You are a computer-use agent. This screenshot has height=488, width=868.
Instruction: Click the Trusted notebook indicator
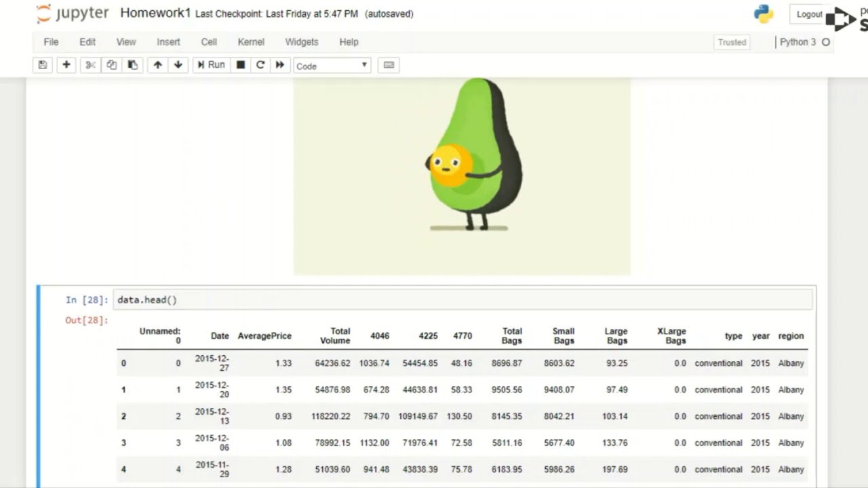732,42
